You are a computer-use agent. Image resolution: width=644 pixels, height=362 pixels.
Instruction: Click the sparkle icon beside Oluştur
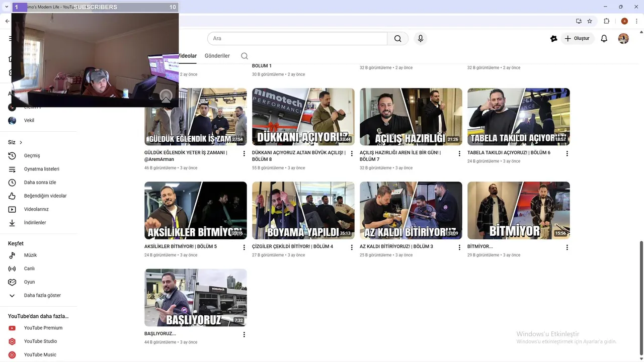point(553,39)
